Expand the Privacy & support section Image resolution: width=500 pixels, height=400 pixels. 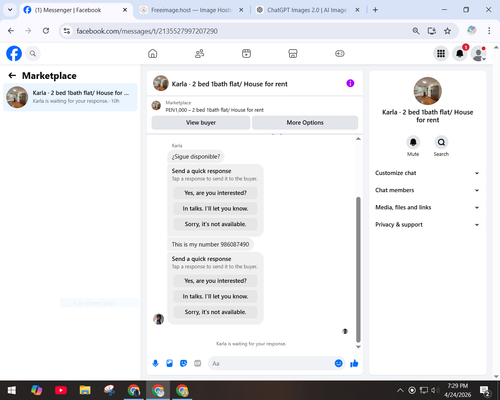pos(427,225)
